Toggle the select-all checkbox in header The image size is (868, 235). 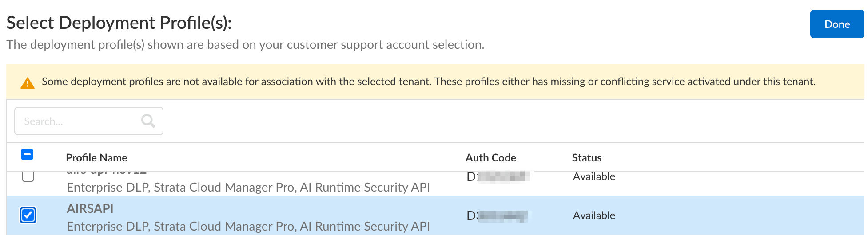coord(27,155)
